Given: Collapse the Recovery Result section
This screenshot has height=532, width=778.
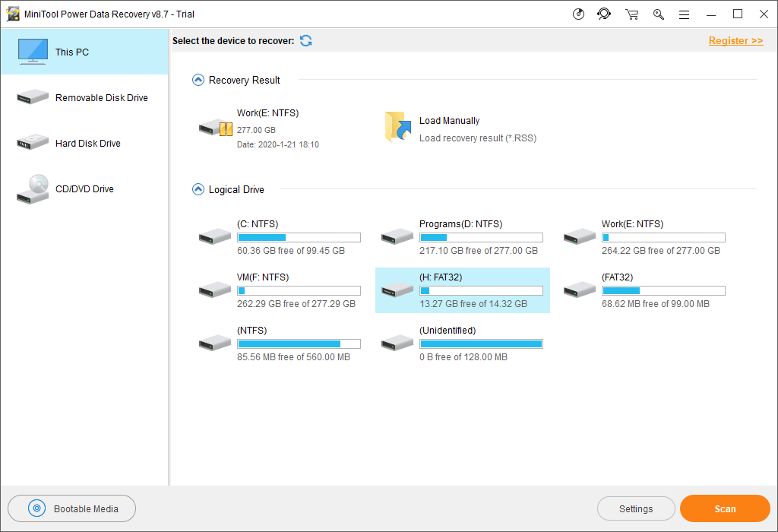Looking at the screenshot, I should click(198, 80).
